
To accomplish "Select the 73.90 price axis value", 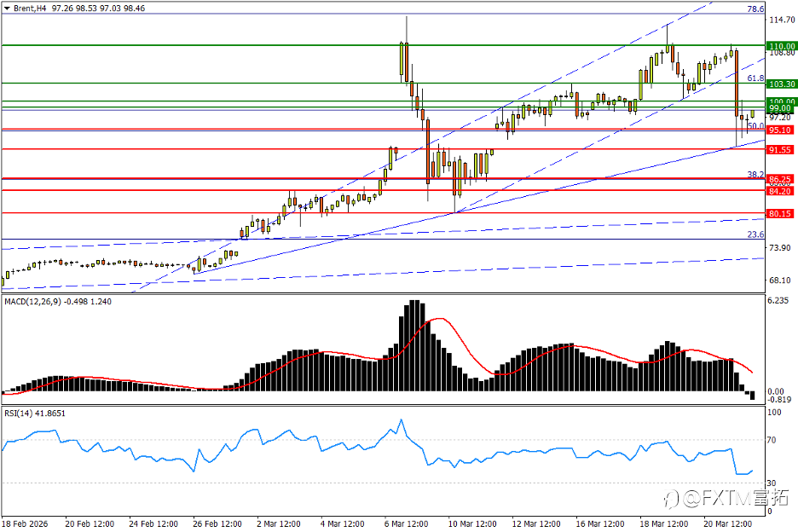I will pyautogui.click(x=780, y=247).
